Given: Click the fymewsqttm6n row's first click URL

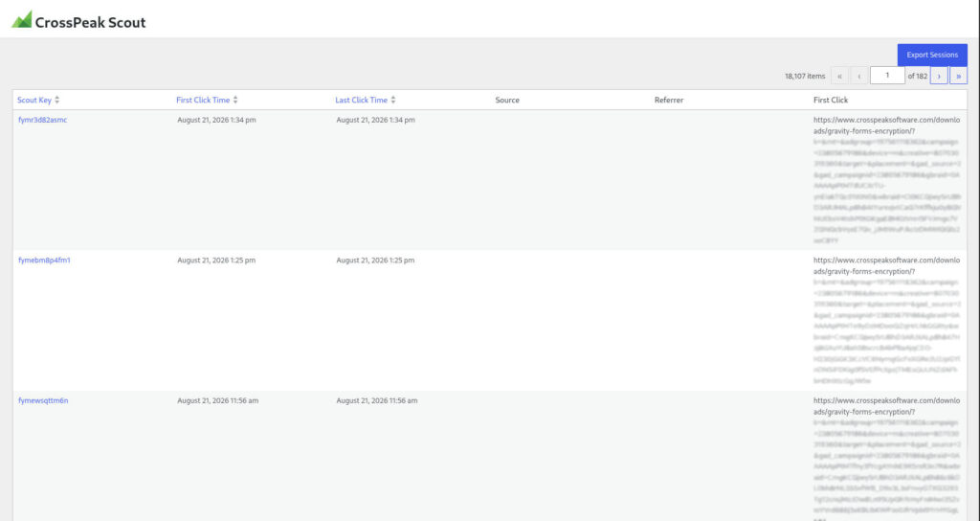Looking at the screenshot, I should click(x=887, y=460).
